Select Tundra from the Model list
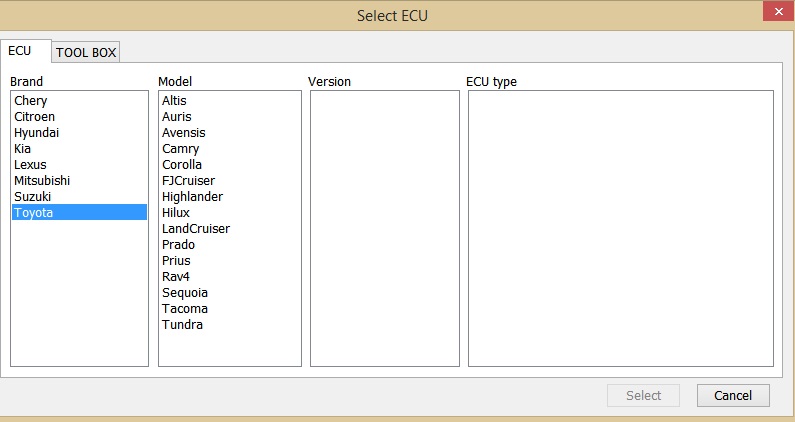Image resolution: width=795 pixels, height=422 pixels. pos(182,325)
